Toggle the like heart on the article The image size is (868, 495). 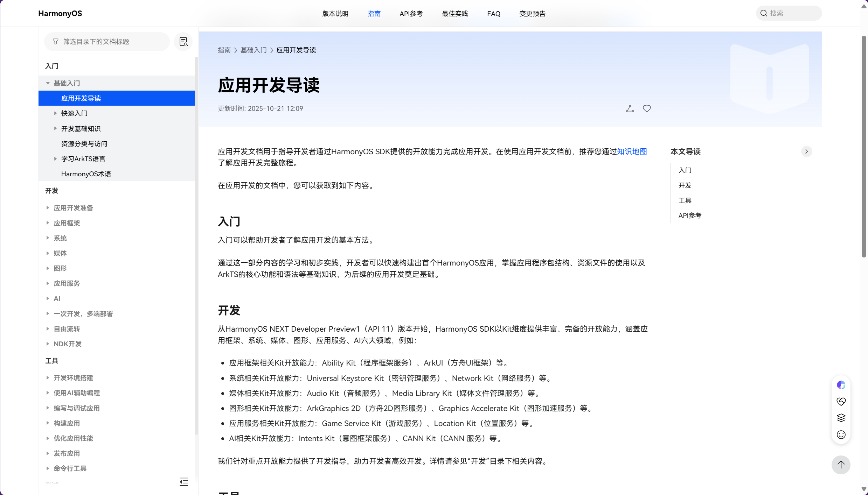click(646, 108)
